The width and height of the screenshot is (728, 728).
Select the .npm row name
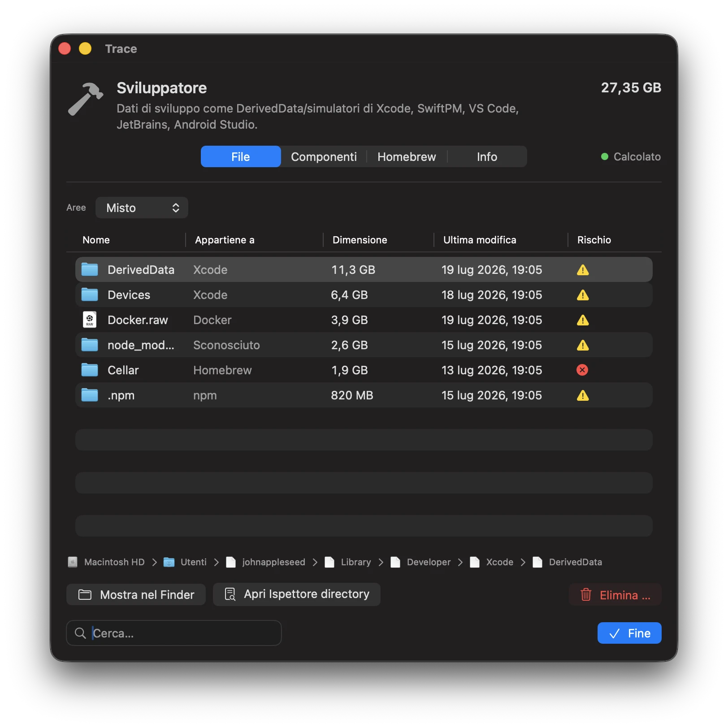pyautogui.click(x=121, y=395)
